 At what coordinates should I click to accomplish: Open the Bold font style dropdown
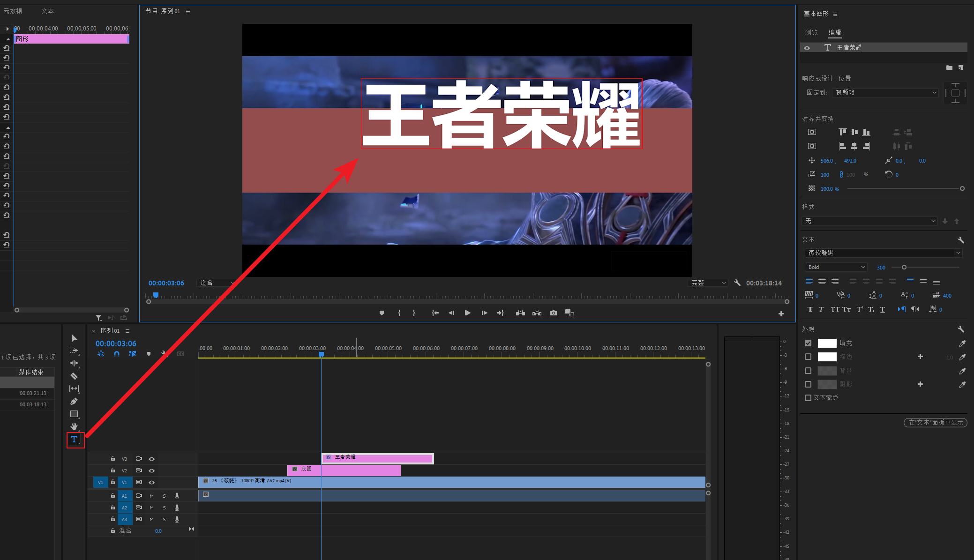(x=836, y=267)
